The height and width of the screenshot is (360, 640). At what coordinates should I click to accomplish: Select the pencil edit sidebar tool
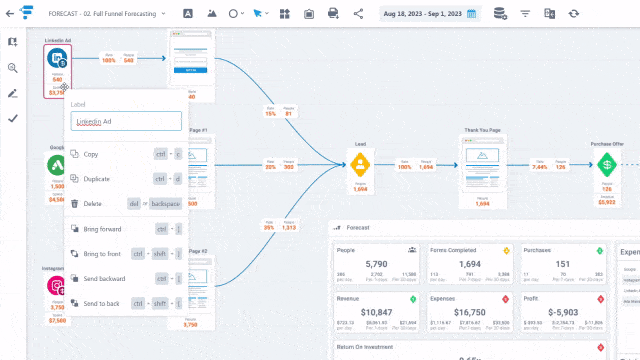tap(13, 93)
